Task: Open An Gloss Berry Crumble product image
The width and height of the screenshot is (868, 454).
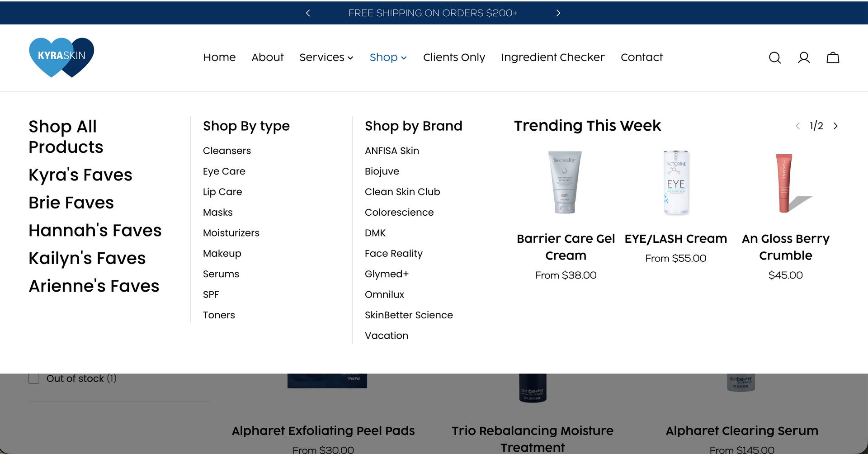Action: coord(786,183)
